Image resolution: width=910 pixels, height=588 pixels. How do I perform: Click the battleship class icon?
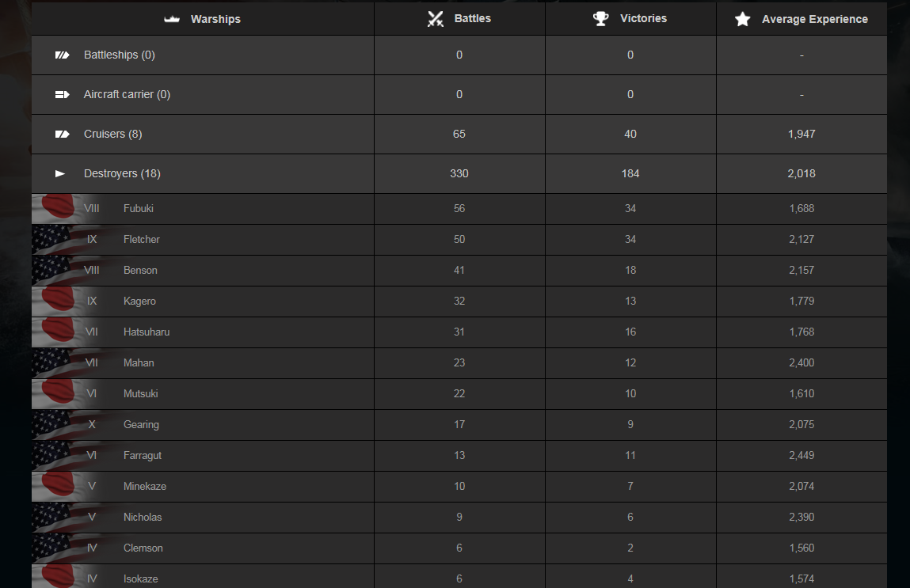[62, 55]
